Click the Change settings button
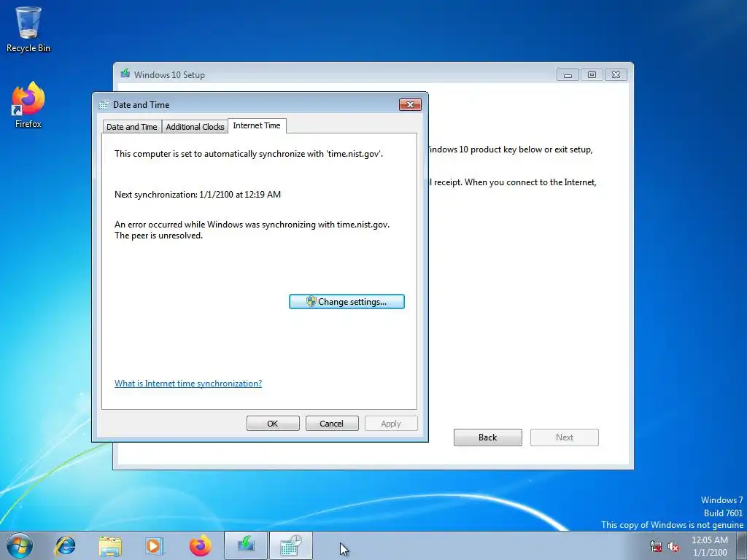The width and height of the screenshot is (747, 560). click(347, 301)
